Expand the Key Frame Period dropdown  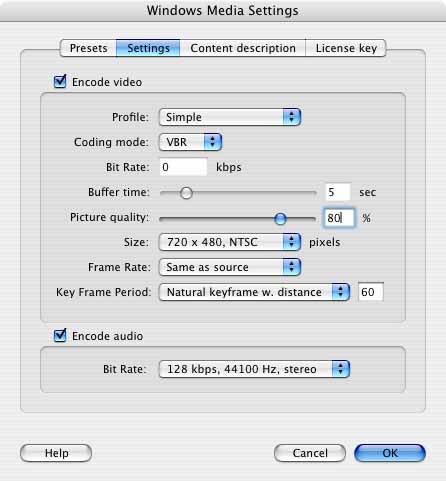[x=254, y=292]
